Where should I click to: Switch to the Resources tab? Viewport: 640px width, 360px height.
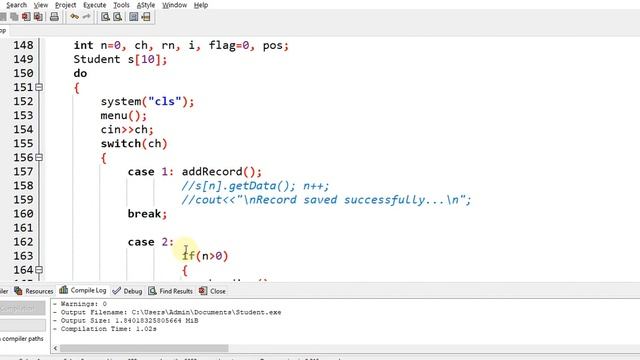coord(34,291)
